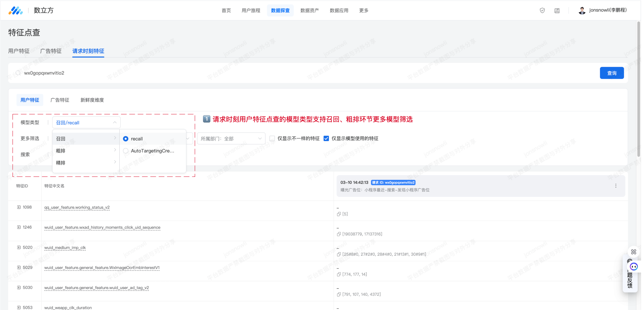The width and height of the screenshot is (644, 310).
Task: Select the recall radio option
Action: tap(126, 139)
